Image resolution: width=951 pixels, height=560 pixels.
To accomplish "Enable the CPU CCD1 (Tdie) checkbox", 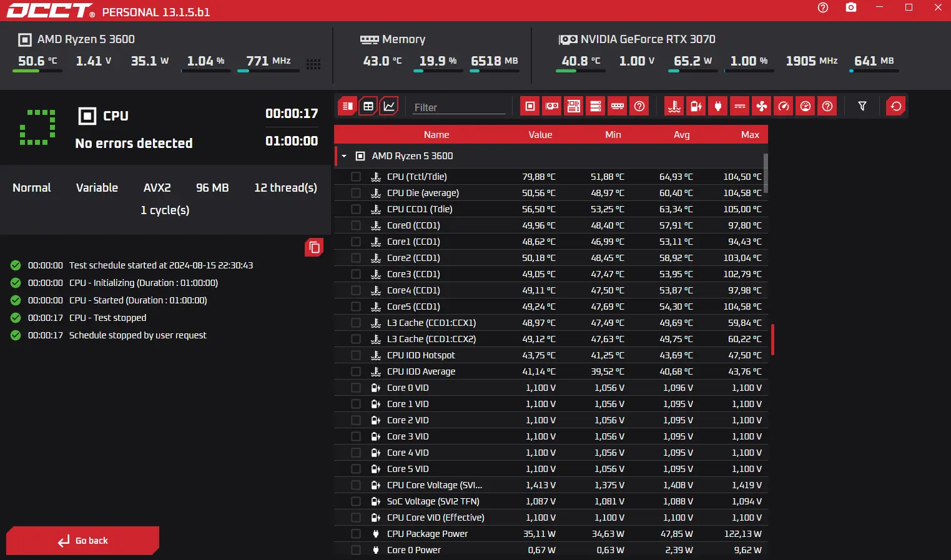I will click(356, 209).
